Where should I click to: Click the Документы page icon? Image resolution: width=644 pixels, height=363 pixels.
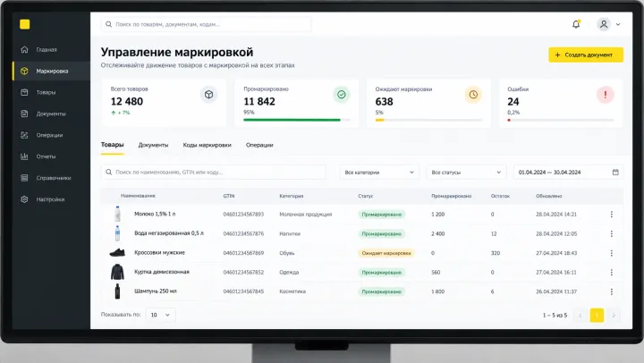[25, 114]
